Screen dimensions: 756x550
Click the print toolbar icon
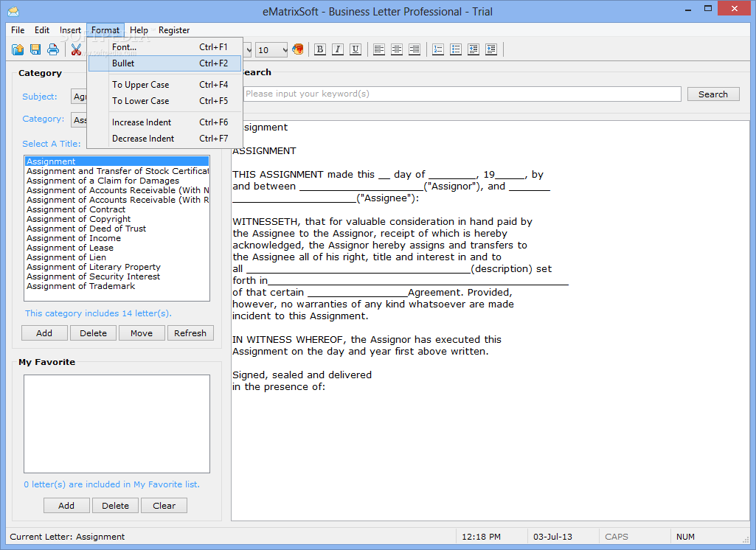[53, 49]
